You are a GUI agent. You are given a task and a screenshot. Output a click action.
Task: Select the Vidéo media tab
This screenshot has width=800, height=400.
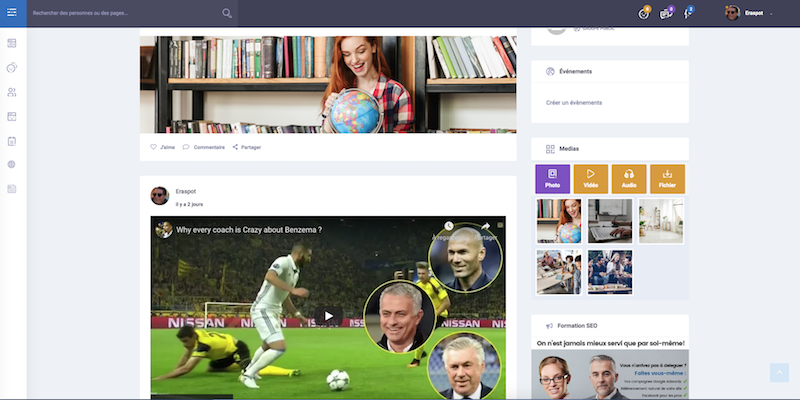591,179
